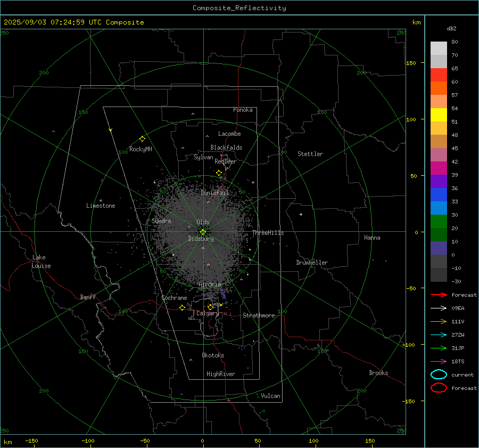The image size is (479, 448).
Task: Click the light gray 70–80 dBZ swatch
Action: [439, 48]
